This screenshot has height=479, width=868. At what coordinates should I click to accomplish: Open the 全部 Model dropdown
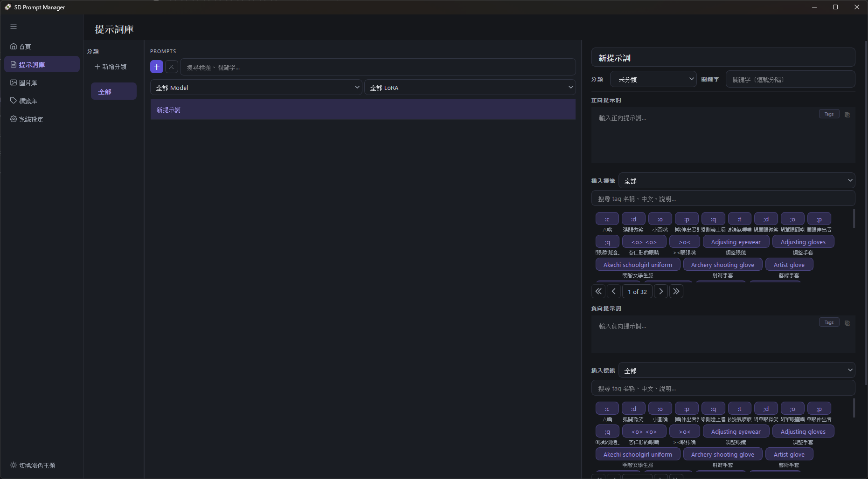(256, 87)
